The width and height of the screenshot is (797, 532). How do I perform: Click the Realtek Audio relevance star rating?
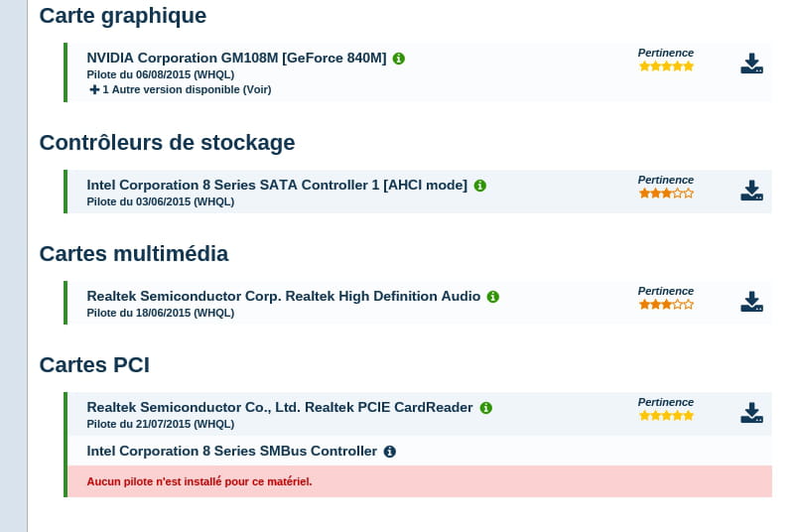(666, 305)
